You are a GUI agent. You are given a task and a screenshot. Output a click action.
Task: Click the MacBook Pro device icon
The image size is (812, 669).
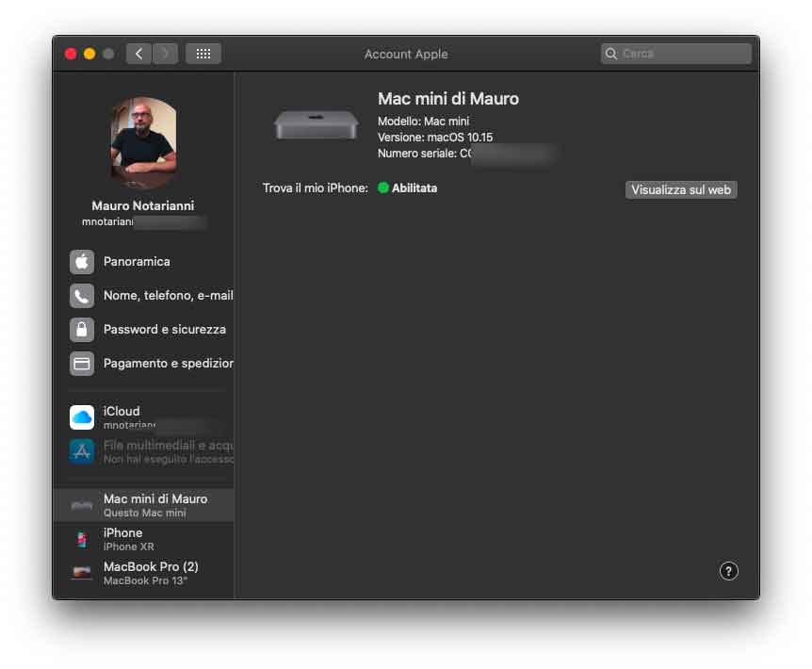point(82,573)
